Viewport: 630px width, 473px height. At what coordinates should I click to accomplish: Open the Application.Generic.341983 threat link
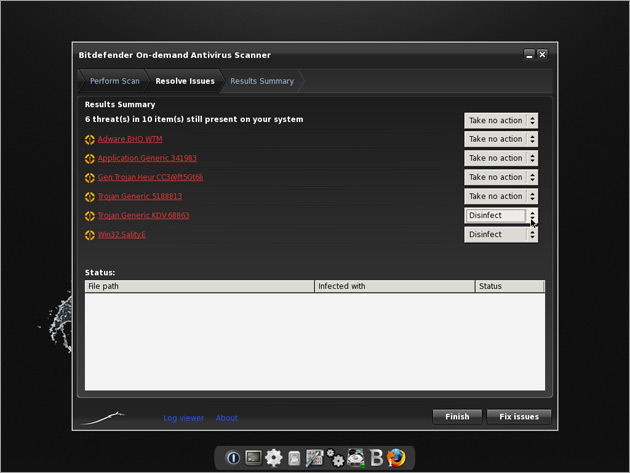(147, 158)
